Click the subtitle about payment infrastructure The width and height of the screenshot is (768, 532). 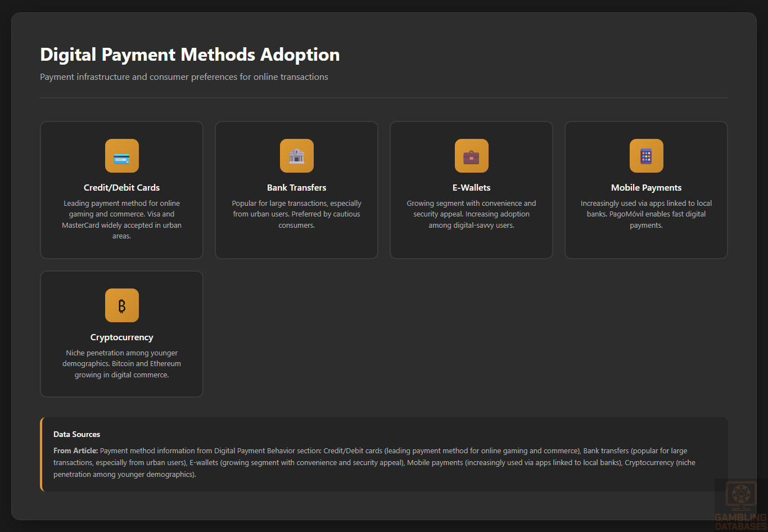184,77
